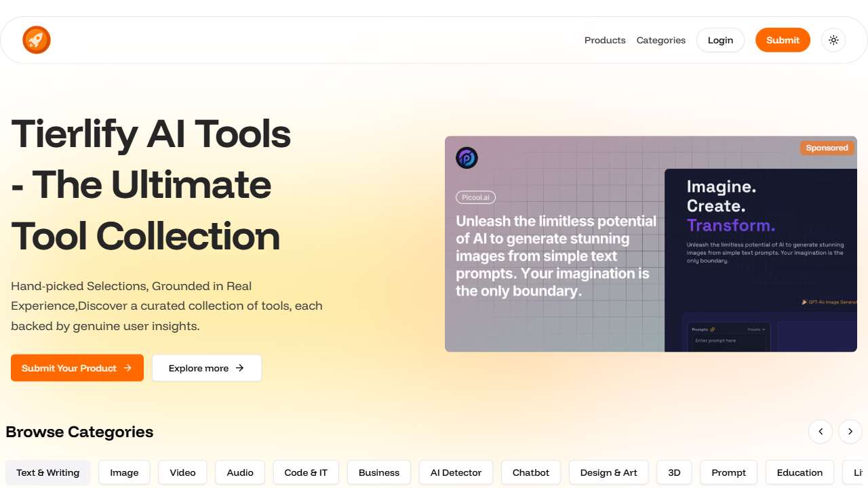Click Submit Your Product button
Screen dimensions: 868x488
click(77, 368)
